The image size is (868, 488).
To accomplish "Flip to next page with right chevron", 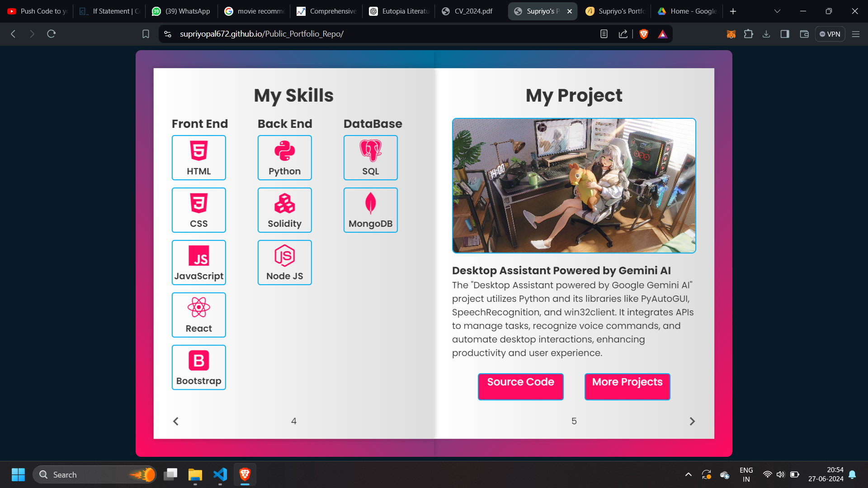I will 692,421.
